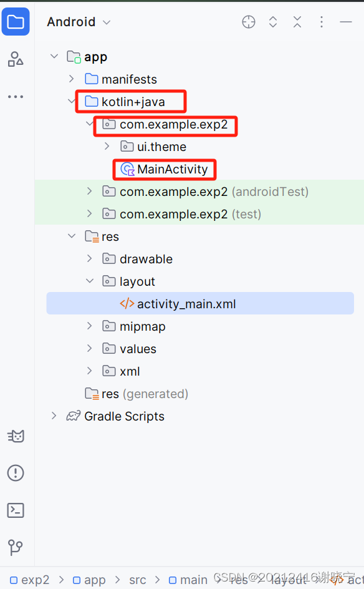Expand the manifests folder

pos(71,79)
